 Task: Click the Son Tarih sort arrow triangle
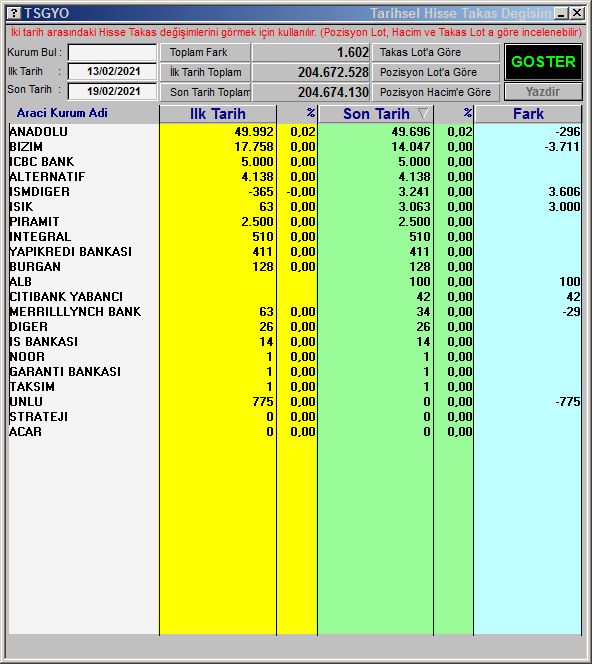(x=423, y=113)
